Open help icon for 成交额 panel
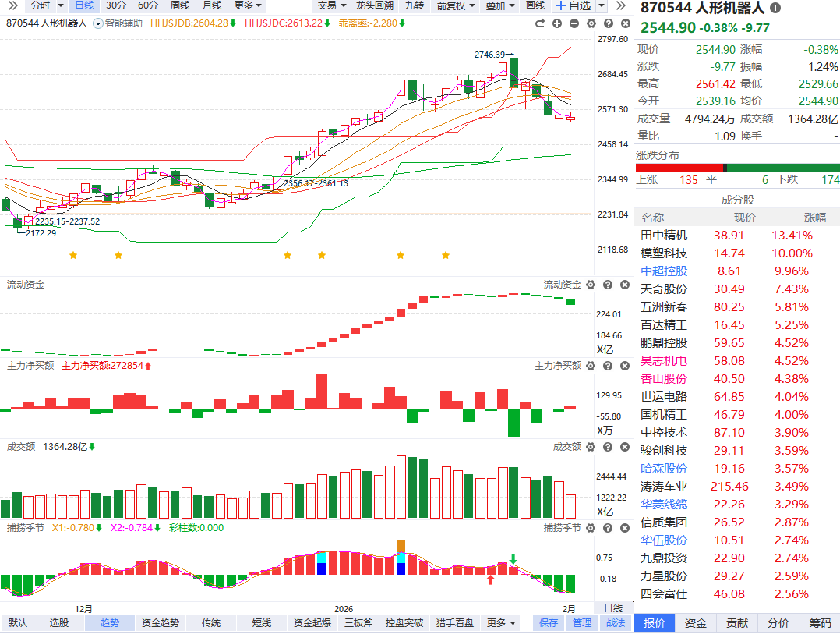Screen dimensions: 840x634 tap(607, 447)
